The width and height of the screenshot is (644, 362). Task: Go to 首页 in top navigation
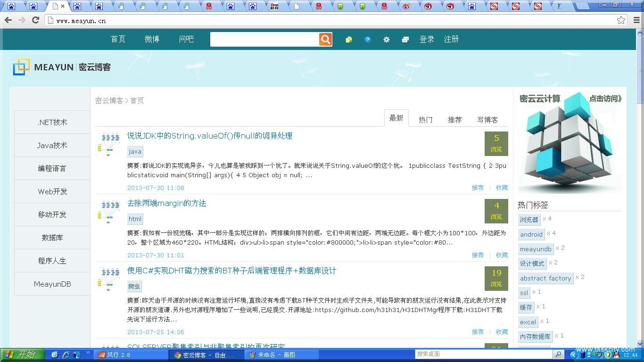click(118, 39)
